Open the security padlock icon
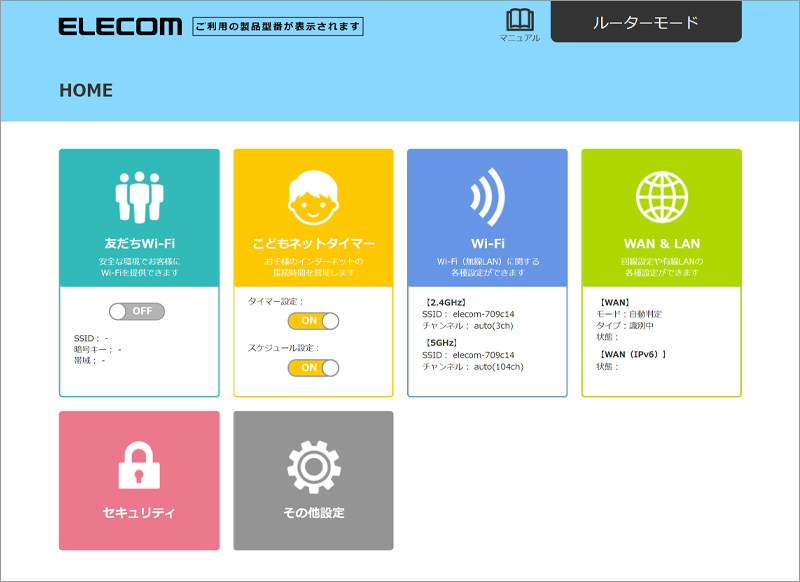Image resolution: width=800 pixels, height=582 pixels. point(139,466)
